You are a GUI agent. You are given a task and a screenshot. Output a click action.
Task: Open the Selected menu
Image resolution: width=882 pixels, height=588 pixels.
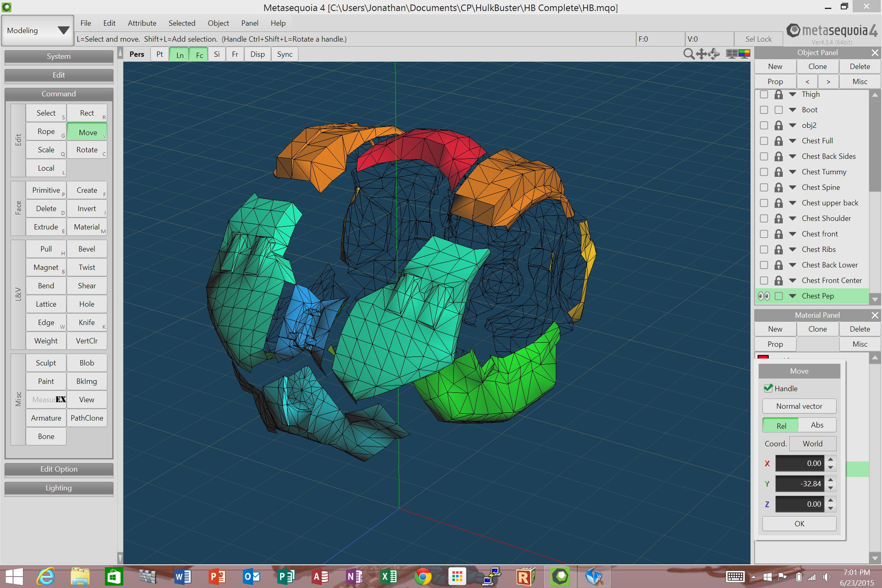click(182, 23)
